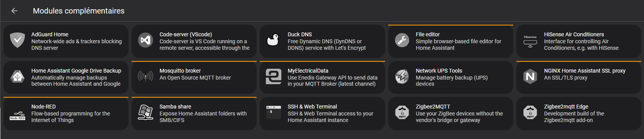This screenshot has width=644, height=139.
Task: Open the Zigbee2MQTT add-on card
Action: 450,113
